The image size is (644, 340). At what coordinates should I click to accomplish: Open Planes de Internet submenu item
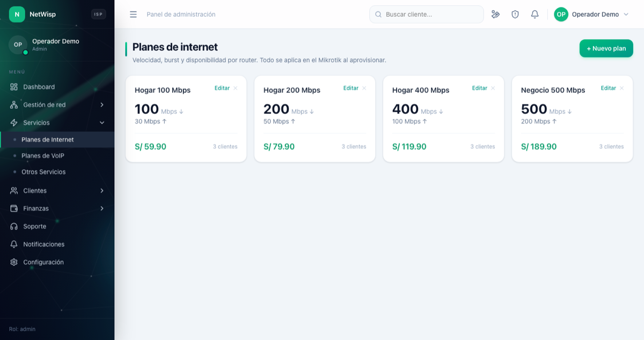point(57,140)
